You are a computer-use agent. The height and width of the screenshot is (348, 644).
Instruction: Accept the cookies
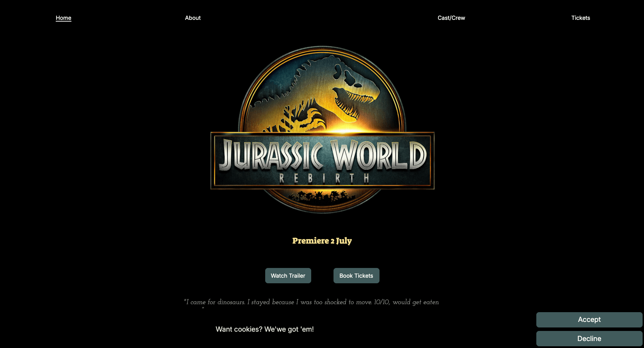tap(589, 319)
